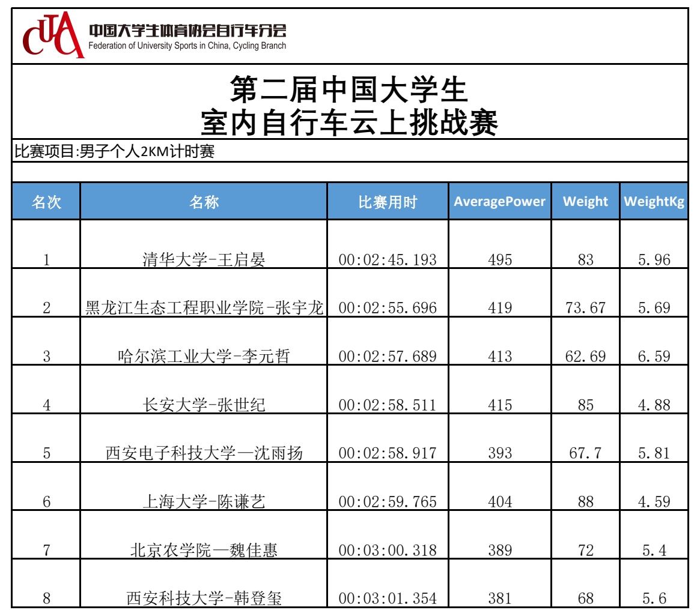Click rank 2 in 名次 column
This screenshot has height=610, width=700.
tap(46, 308)
